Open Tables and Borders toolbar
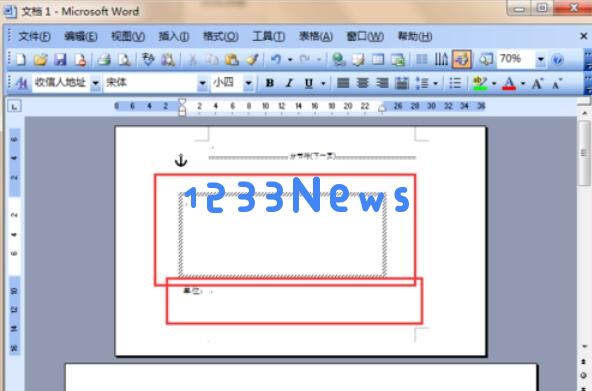592x391 pixels. tap(358, 60)
